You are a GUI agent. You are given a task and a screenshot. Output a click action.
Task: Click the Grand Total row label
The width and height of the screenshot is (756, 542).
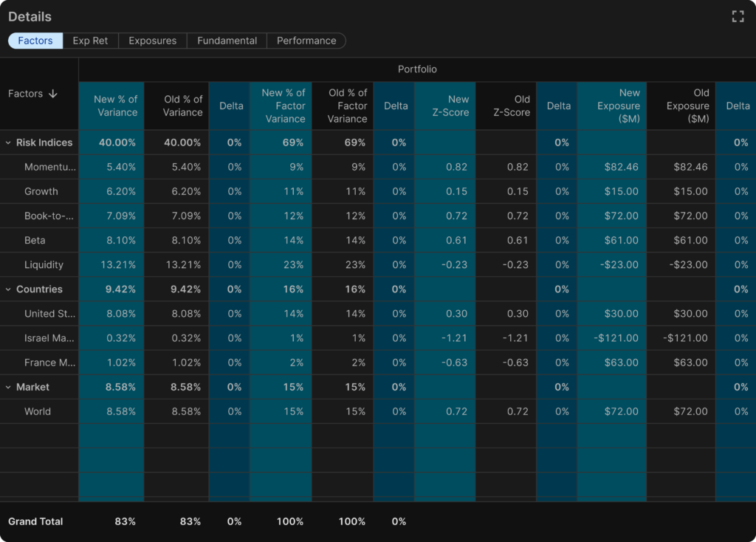pyautogui.click(x=35, y=521)
